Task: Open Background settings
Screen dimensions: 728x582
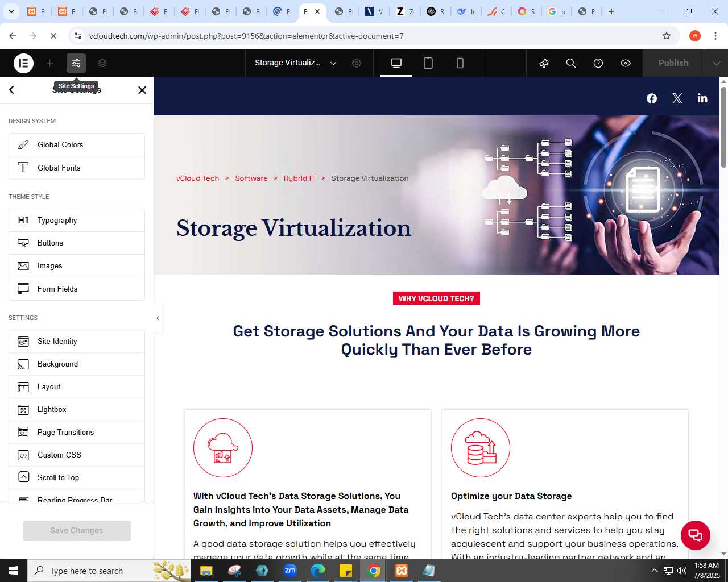Action: [77, 364]
